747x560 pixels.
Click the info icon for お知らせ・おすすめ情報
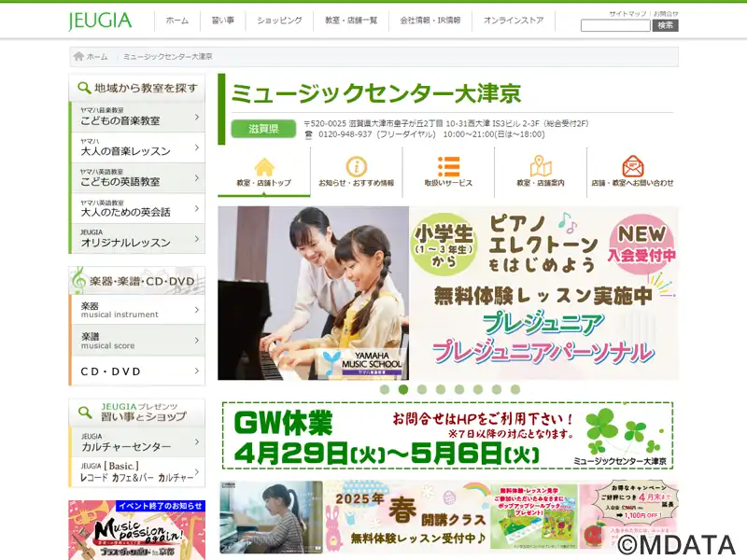(x=357, y=167)
